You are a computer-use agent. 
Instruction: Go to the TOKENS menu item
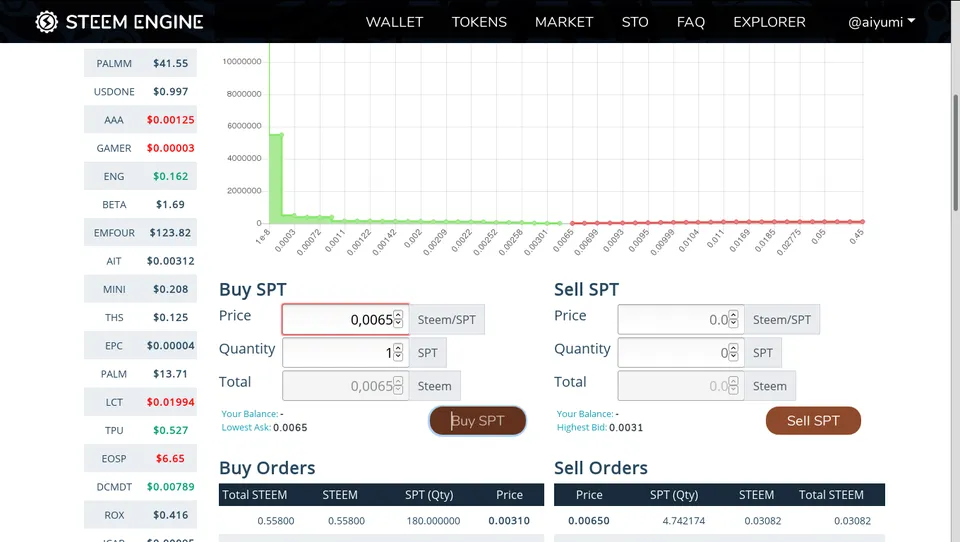click(479, 22)
